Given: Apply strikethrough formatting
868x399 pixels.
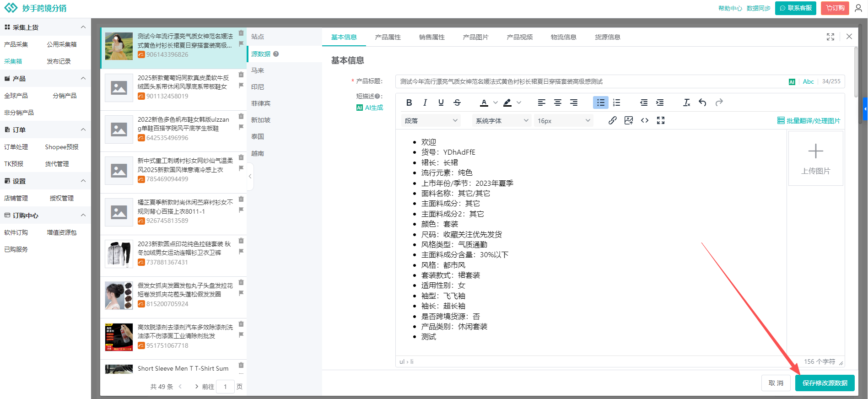Looking at the screenshot, I should coord(457,102).
